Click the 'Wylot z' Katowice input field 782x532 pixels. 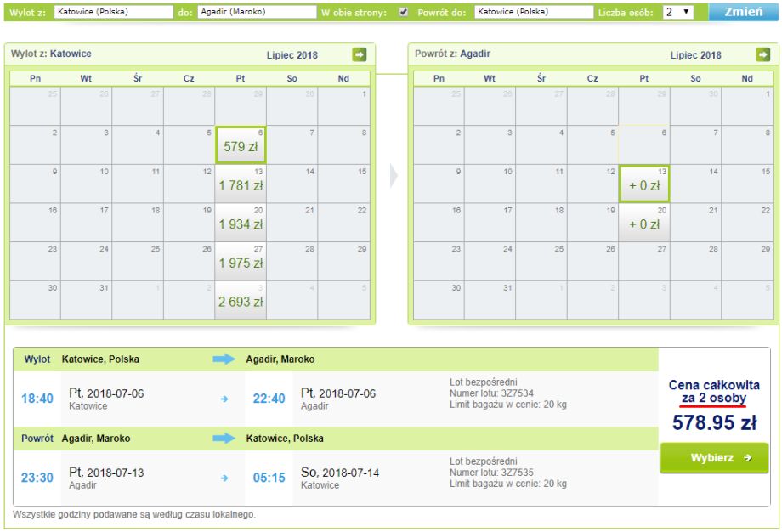114,13
